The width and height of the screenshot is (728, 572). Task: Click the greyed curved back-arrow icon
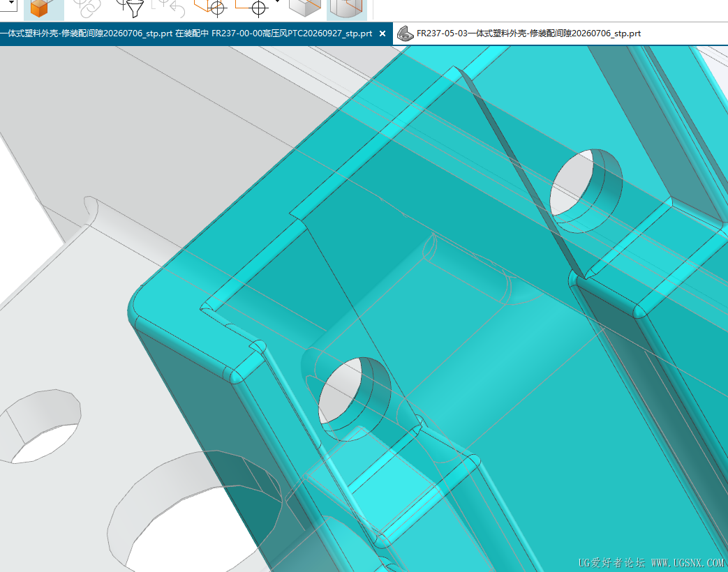168,8
